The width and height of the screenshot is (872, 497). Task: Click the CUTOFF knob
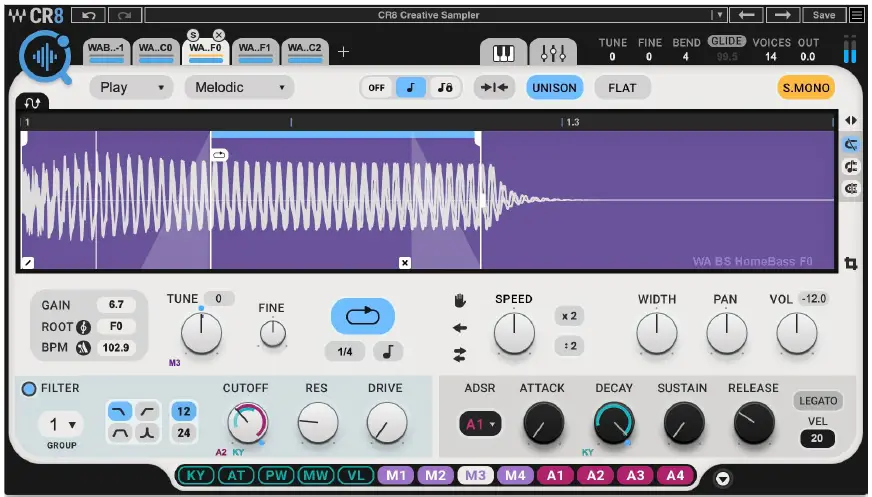[247, 423]
